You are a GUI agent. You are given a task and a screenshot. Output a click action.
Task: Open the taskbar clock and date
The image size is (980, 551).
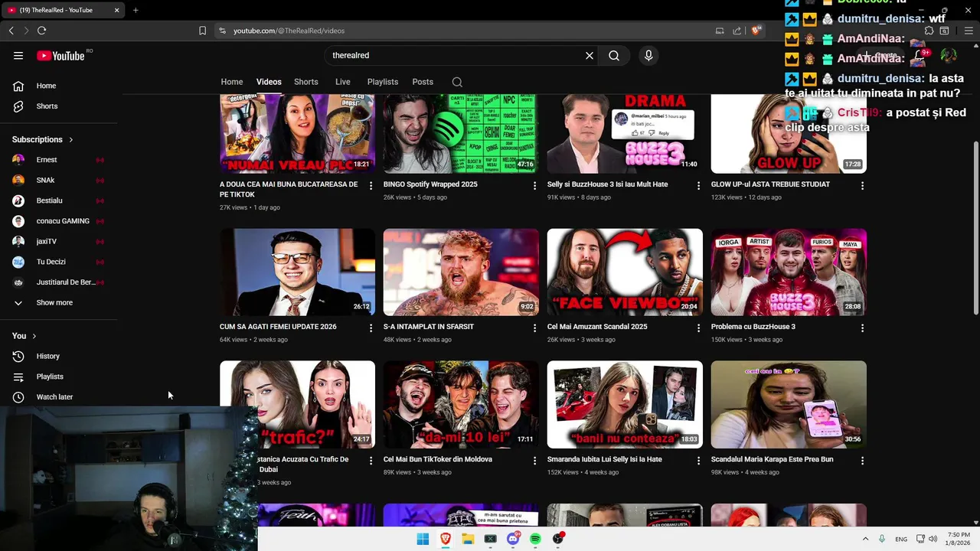click(959, 539)
